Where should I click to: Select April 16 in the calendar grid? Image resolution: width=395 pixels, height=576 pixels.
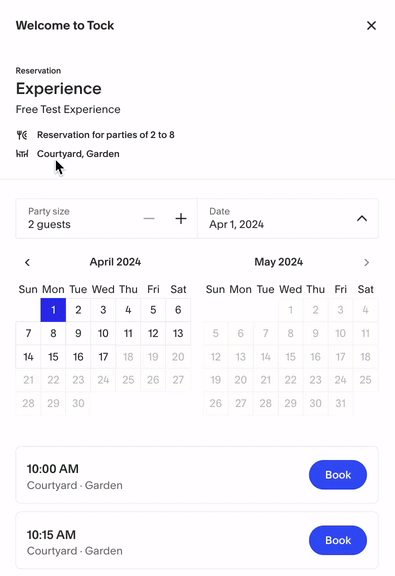tap(78, 357)
